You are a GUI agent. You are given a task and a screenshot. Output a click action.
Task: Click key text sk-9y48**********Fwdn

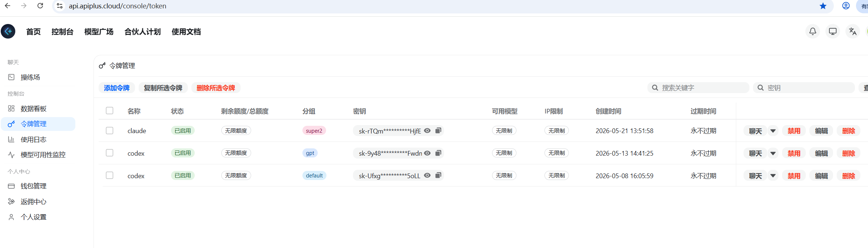391,153
